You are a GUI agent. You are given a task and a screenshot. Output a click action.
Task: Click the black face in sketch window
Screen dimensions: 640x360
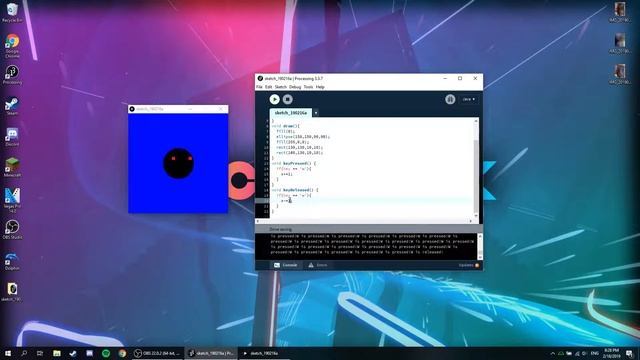point(178,163)
